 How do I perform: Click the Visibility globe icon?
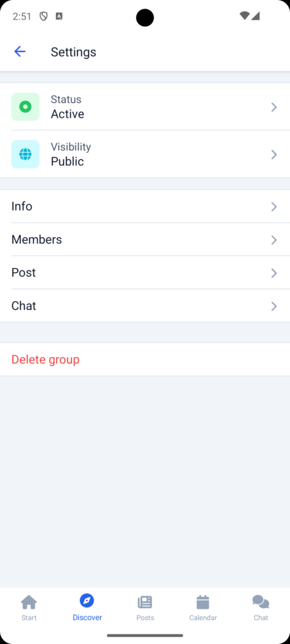pyautogui.click(x=25, y=154)
